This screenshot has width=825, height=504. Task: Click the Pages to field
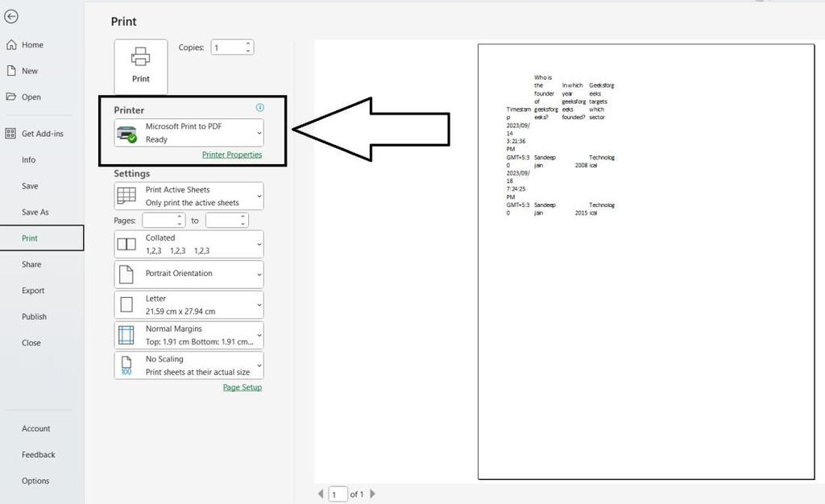[222, 221]
